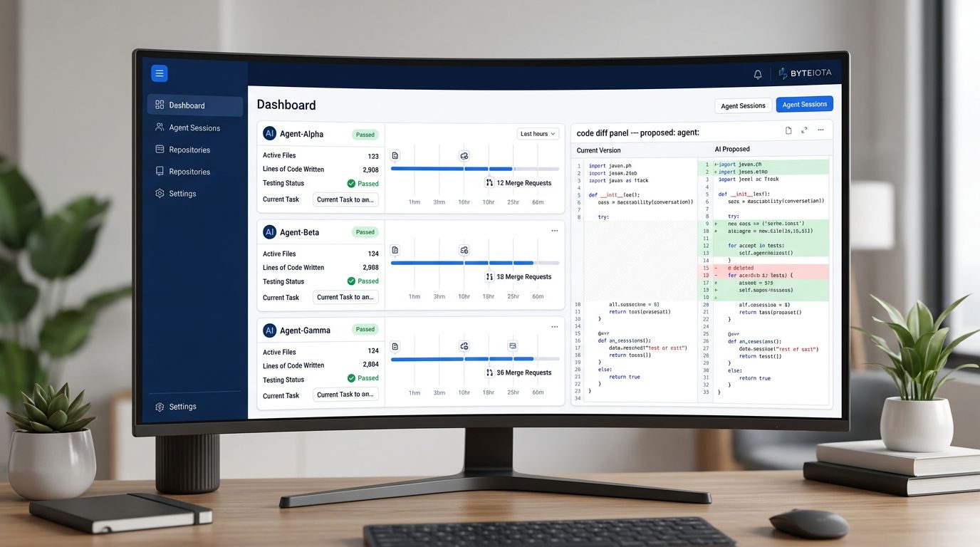
Task: Click the AI Proposed column header
Action: [x=732, y=149]
